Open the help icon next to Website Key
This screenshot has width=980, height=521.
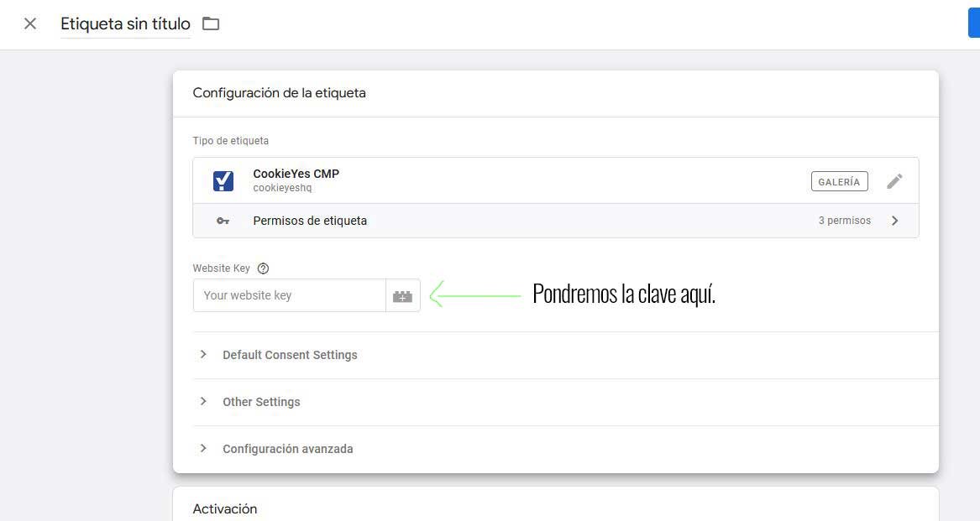tap(264, 268)
